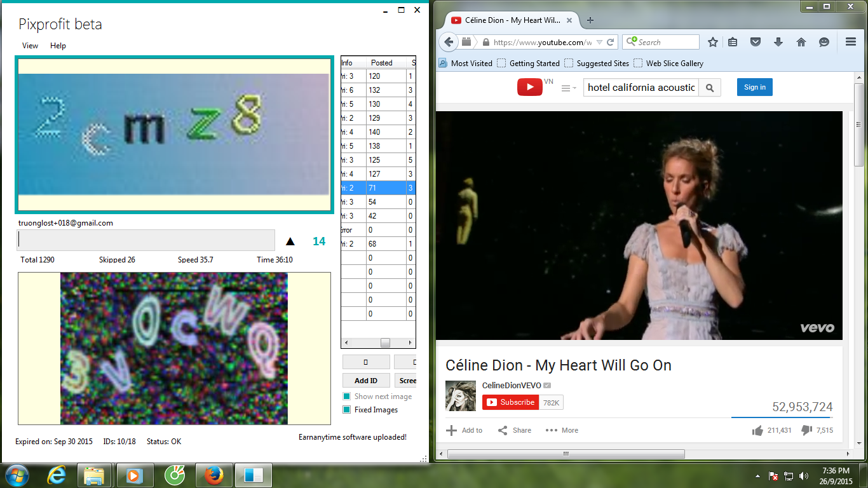Screen dimensions: 868x488
Task: Open the Firefox downloads arrow
Action: (778, 42)
